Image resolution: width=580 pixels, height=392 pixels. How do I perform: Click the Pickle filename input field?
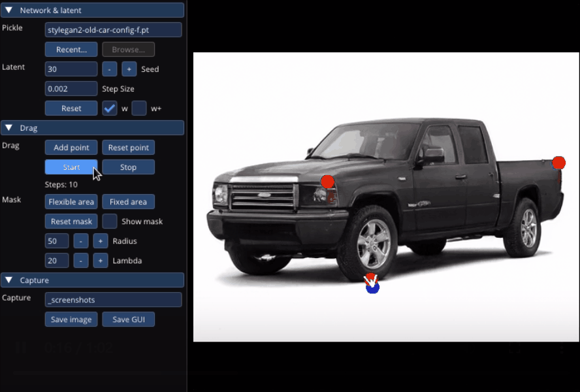click(x=113, y=29)
